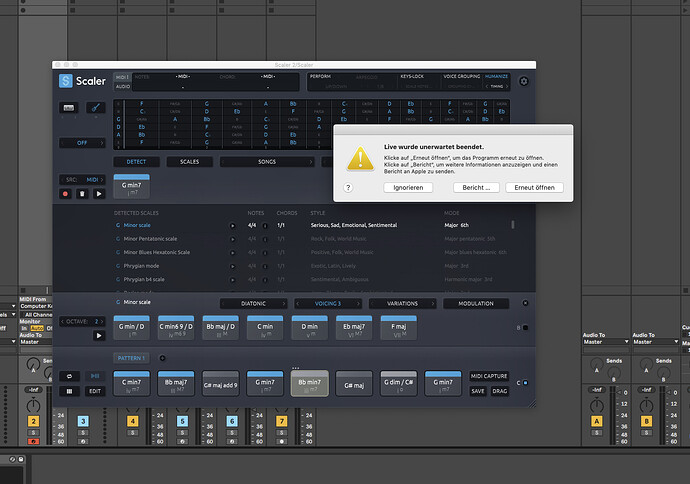Set track Monitor to Auto
690x484 pixels.
pos(37,328)
